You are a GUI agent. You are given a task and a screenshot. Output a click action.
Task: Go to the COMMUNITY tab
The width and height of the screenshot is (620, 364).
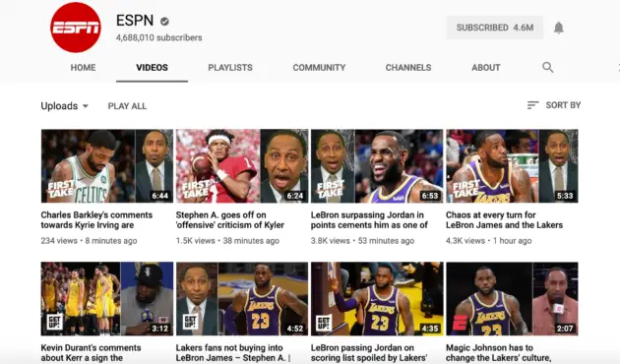click(x=319, y=68)
